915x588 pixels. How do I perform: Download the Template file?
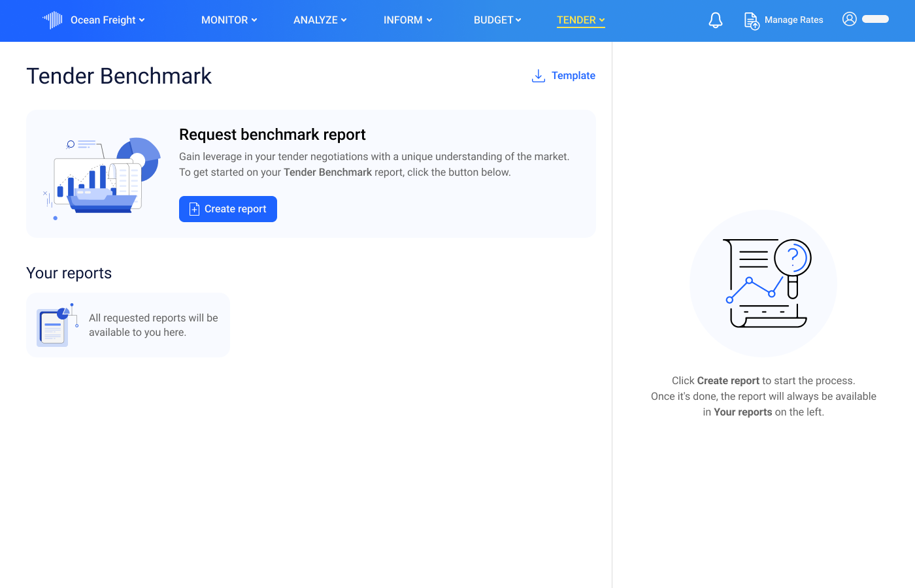[574, 75]
